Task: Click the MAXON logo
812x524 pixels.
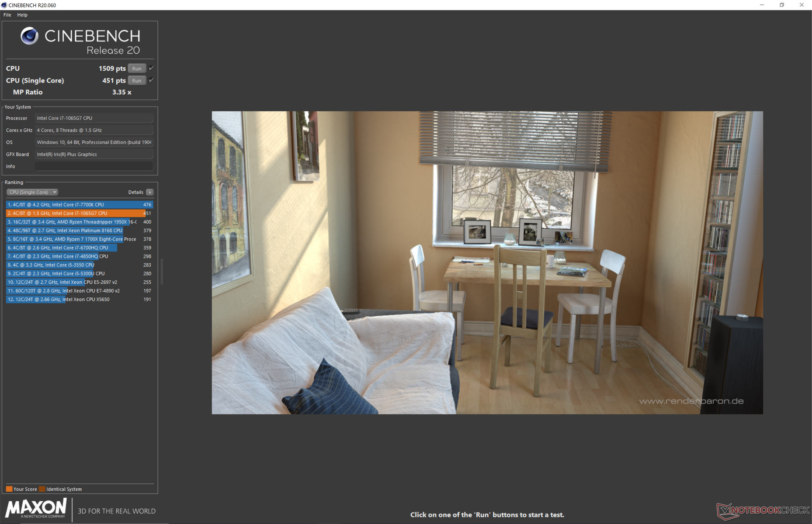Action: pos(36,509)
